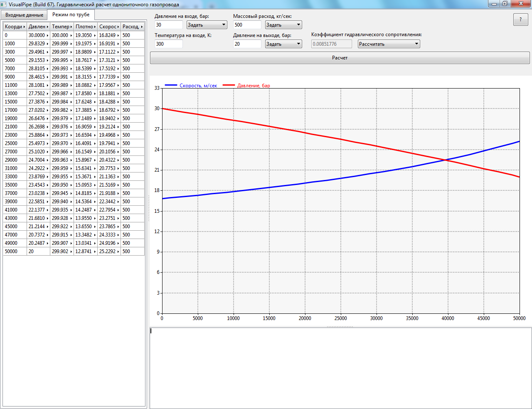Close the VisualPipe window
Viewport: 532px width, 409px height.
520,4
